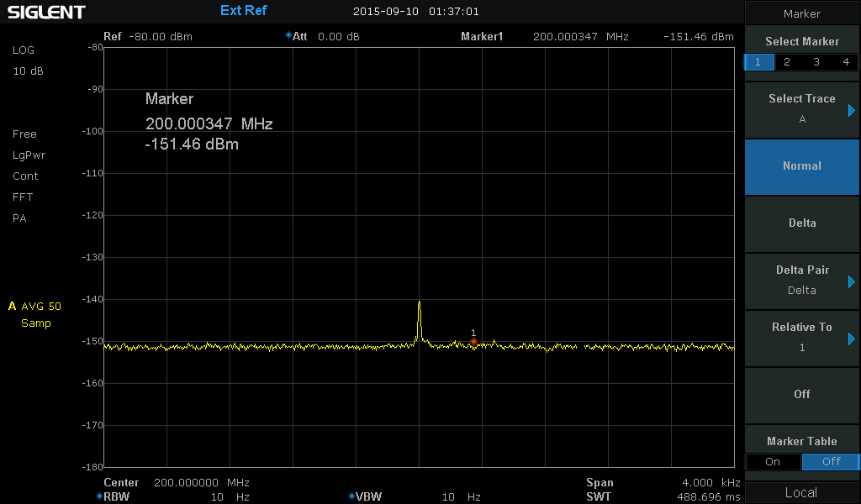The image size is (861, 504).
Task: Click the blue star icon beside VBW
Action: [x=351, y=496]
